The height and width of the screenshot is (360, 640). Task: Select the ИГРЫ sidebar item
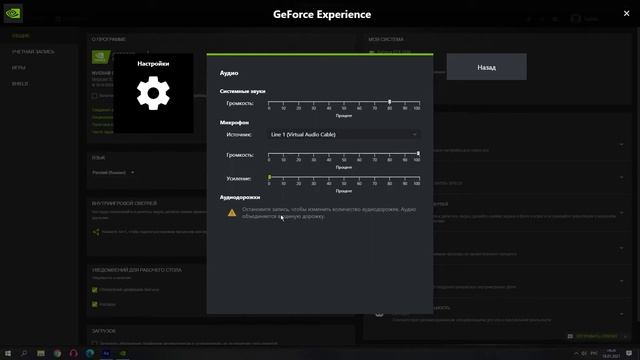pyautogui.click(x=18, y=68)
